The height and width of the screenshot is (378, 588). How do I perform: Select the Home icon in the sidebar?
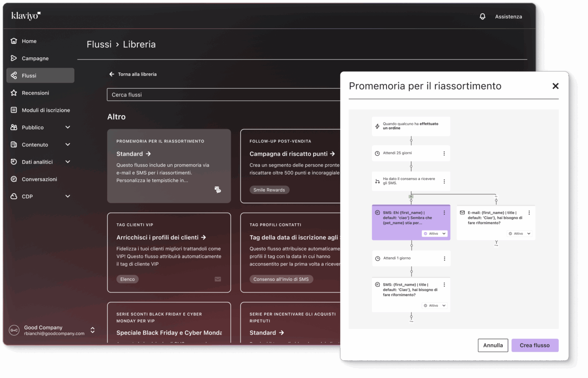click(13, 41)
